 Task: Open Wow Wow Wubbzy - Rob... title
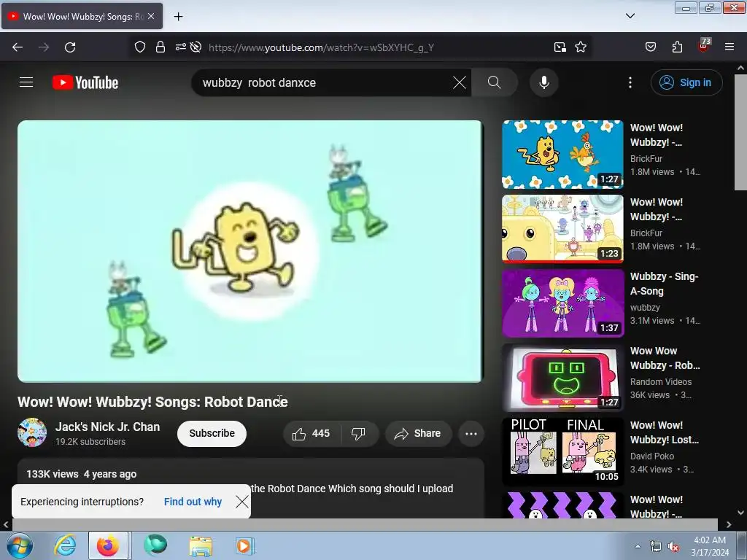click(x=665, y=358)
